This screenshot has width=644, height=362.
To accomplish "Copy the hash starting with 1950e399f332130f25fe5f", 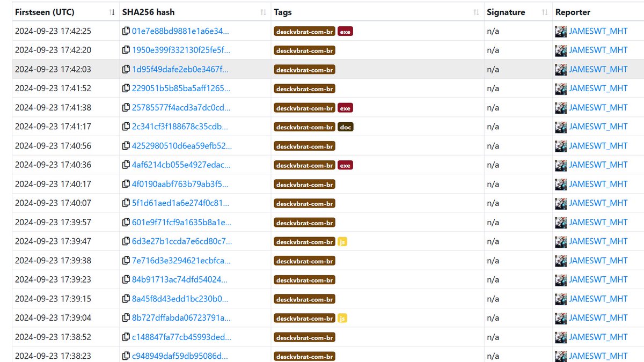I will click(x=125, y=50).
